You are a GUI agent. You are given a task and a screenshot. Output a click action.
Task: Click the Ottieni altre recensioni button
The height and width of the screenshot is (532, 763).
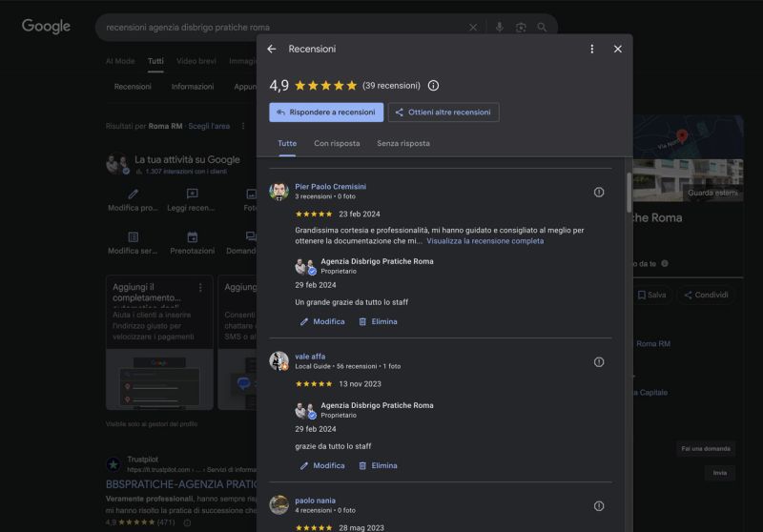pos(443,113)
